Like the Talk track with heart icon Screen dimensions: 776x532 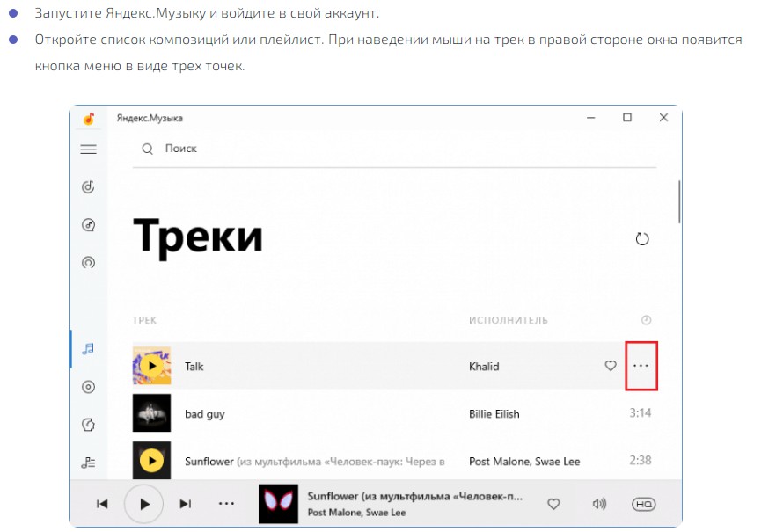[611, 366]
